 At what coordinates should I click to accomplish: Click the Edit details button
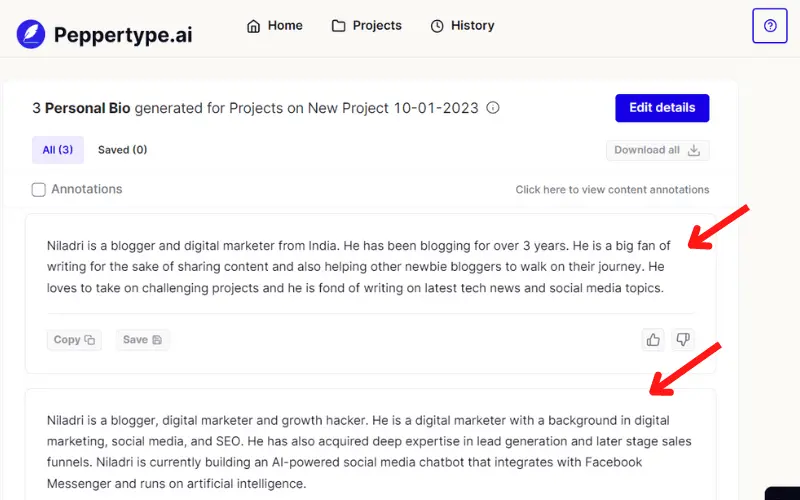[662, 108]
